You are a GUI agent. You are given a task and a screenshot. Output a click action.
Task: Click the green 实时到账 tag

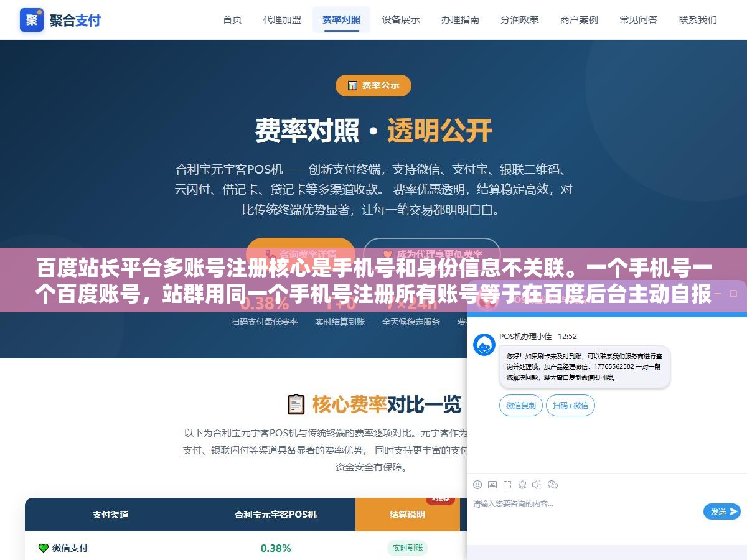408,548
